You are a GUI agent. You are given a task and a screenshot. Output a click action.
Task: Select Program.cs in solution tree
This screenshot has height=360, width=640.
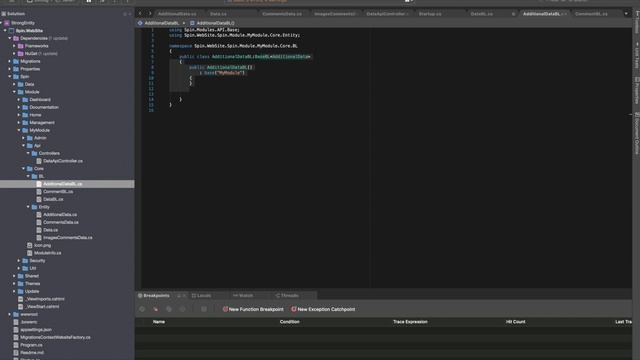click(31, 345)
